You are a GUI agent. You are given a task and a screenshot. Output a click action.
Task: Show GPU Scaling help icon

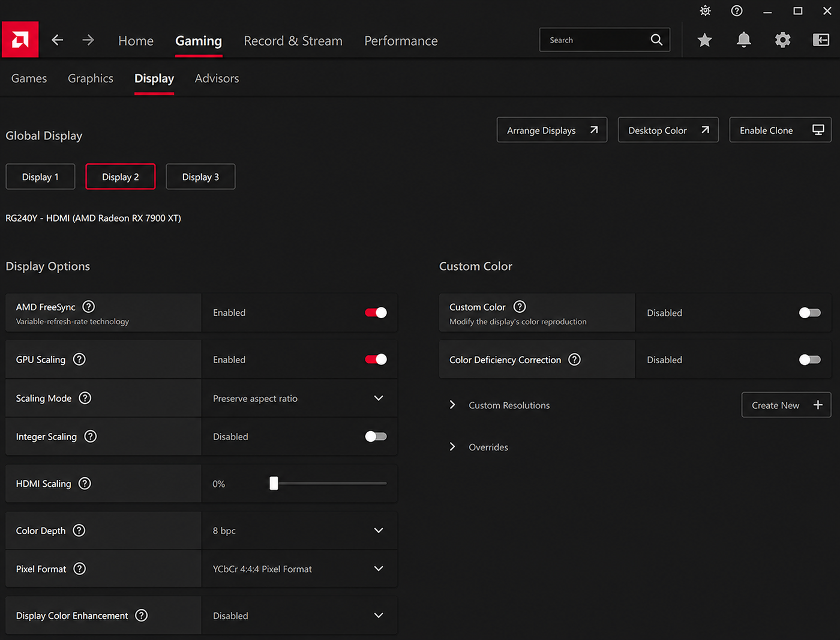79,359
